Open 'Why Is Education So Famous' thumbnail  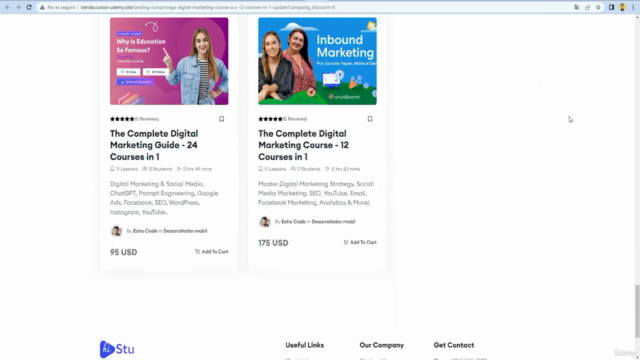click(x=169, y=61)
